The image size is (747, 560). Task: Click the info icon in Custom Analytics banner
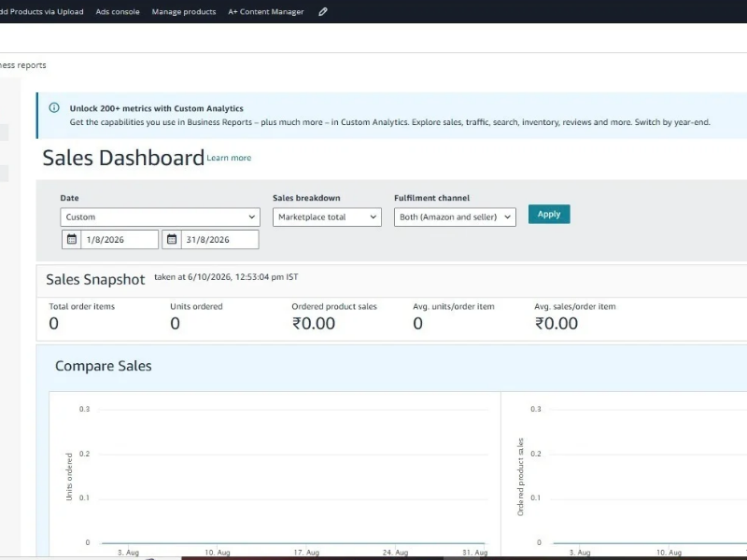[x=54, y=108]
